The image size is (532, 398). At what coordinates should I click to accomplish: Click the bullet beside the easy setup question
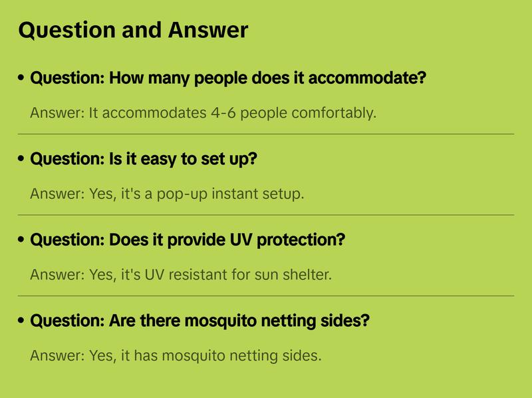(x=23, y=160)
